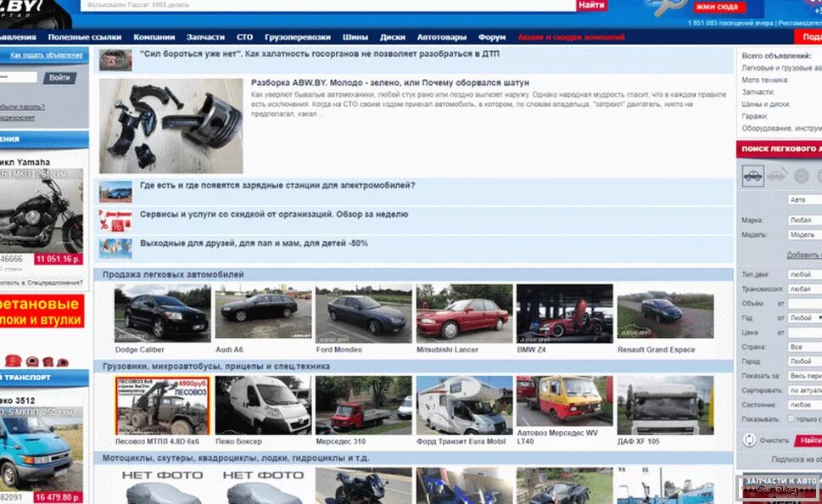
Task: Click the полиуретановые втулки banner
Action: [42, 311]
